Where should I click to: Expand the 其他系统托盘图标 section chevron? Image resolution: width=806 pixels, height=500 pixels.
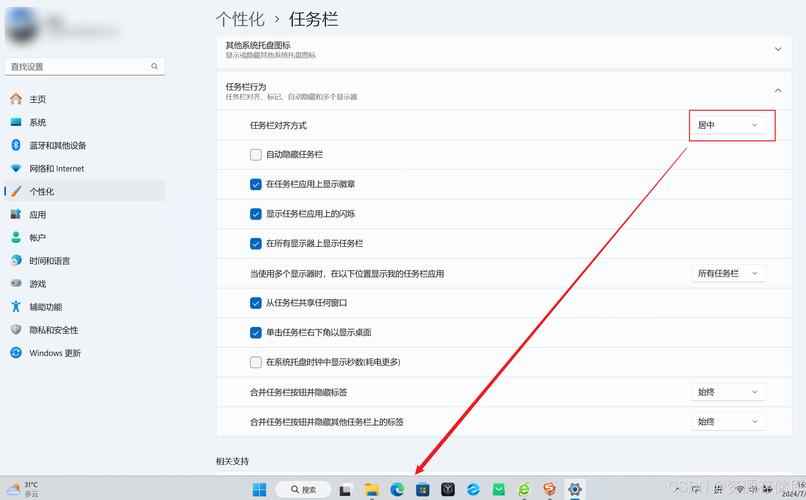tap(778, 49)
